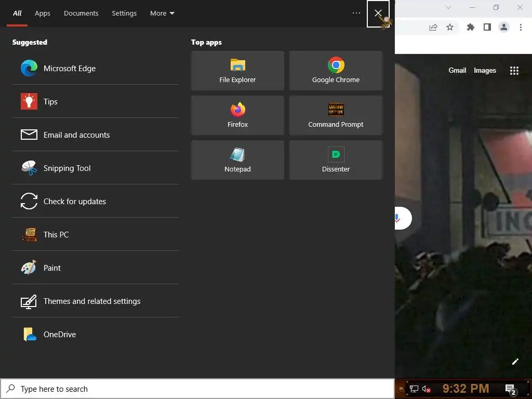Launch Snipping Tool from suggestions
Viewport: 532px width, 399px height.
(96, 168)
